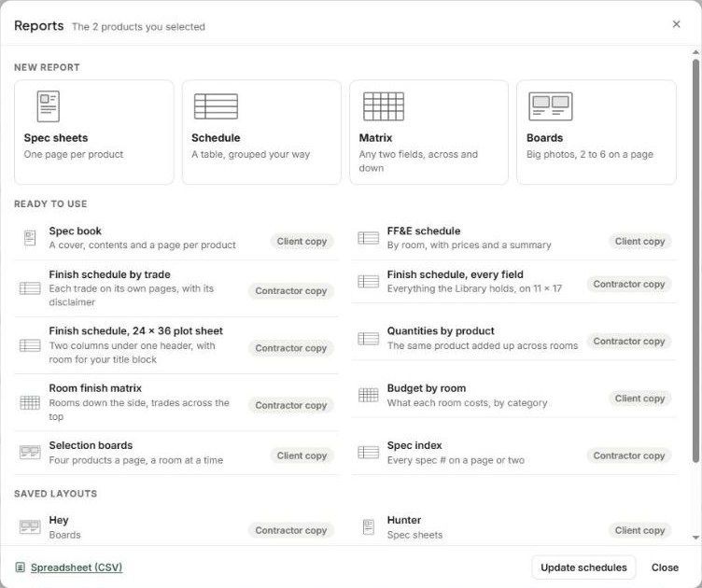702x588 pixels.
Task: Click the Selection boards icon
Action: (x=30, y=453)
